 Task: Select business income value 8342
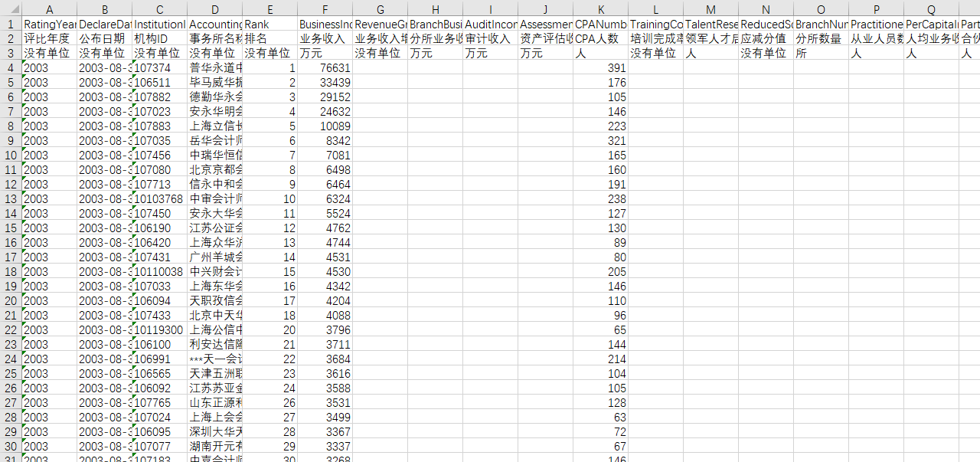[325, 140]
